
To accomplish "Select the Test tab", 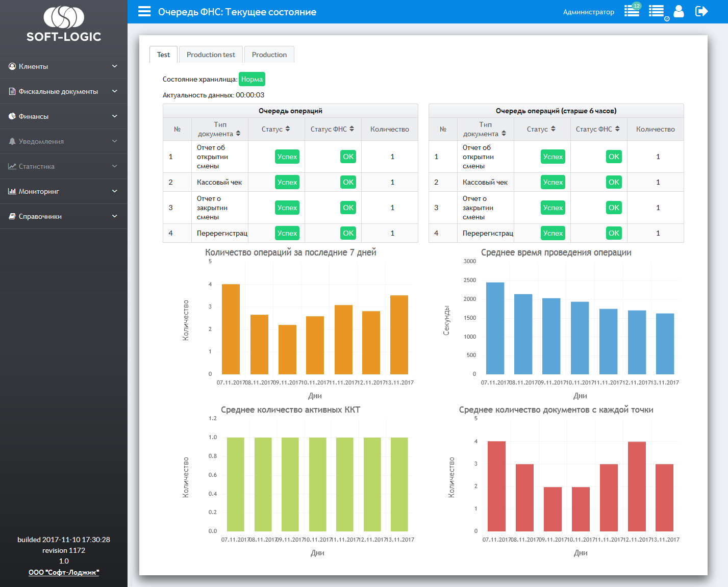I will (x=163, y=55).
